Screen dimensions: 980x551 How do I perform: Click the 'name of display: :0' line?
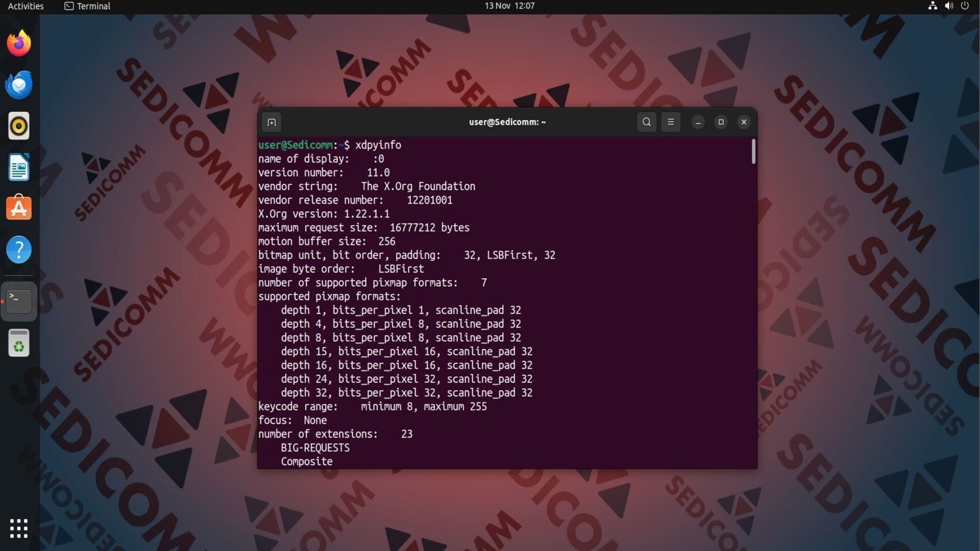pos(321,159)
